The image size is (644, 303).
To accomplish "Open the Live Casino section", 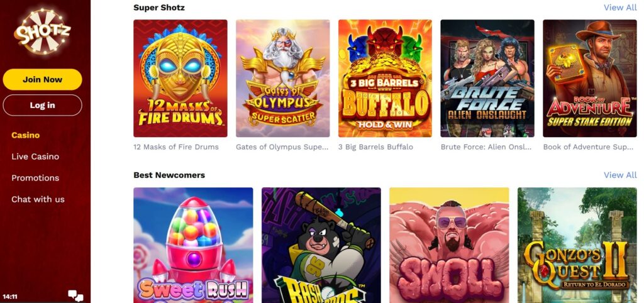I will point(35,157).
